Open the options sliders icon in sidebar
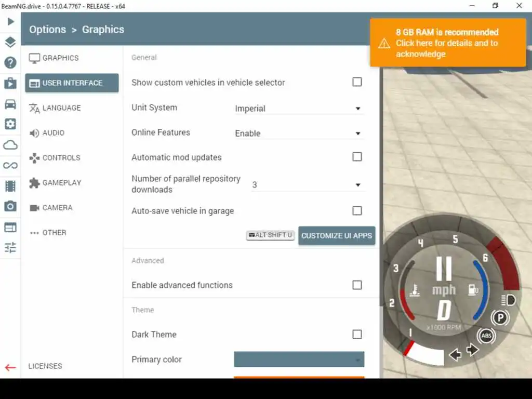 click(10, 247)
